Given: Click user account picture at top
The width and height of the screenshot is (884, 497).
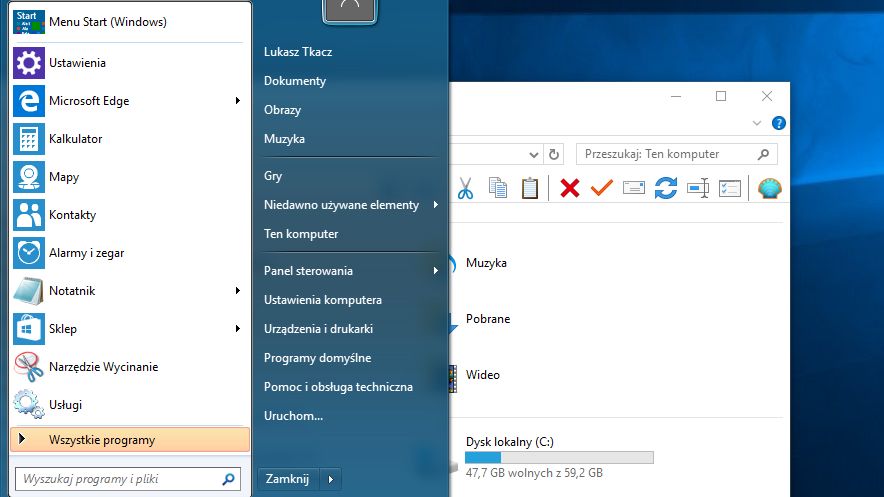Looking at the screenshot, I should 350,10.
